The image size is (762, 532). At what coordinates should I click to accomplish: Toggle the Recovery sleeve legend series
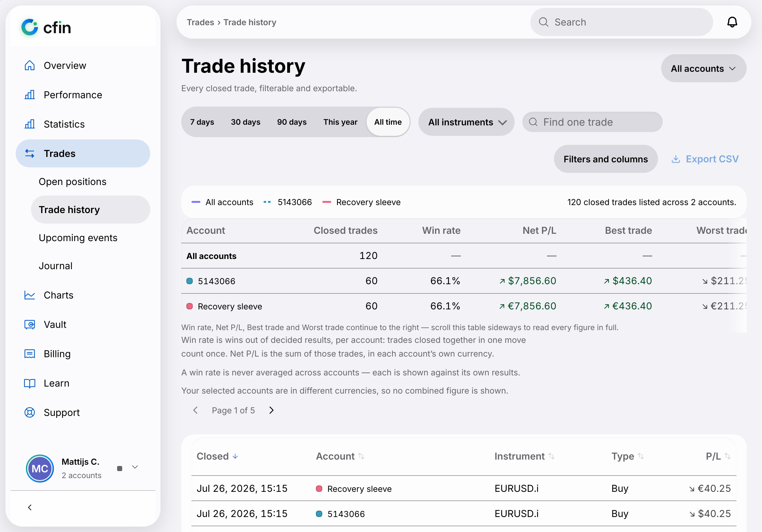pos(362,202)
